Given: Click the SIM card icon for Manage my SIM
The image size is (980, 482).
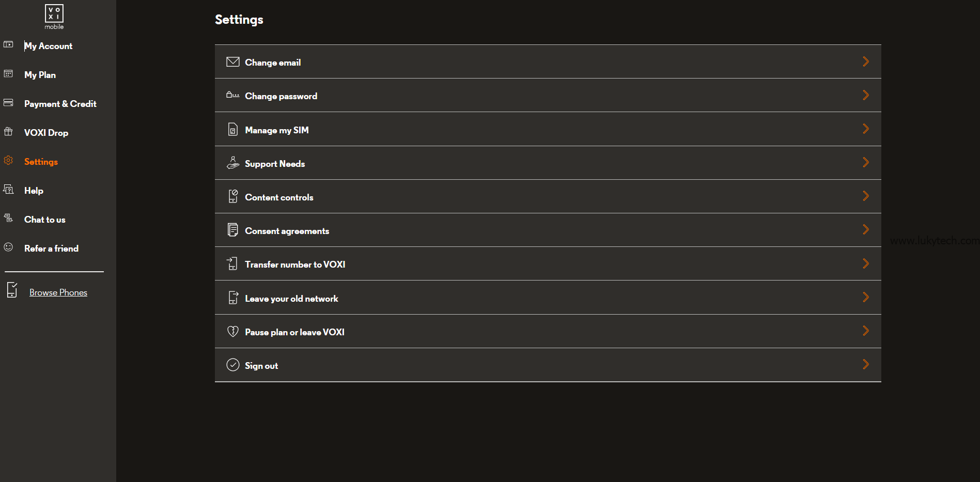Looking at the screenshot, I should (x=233, y=129).
